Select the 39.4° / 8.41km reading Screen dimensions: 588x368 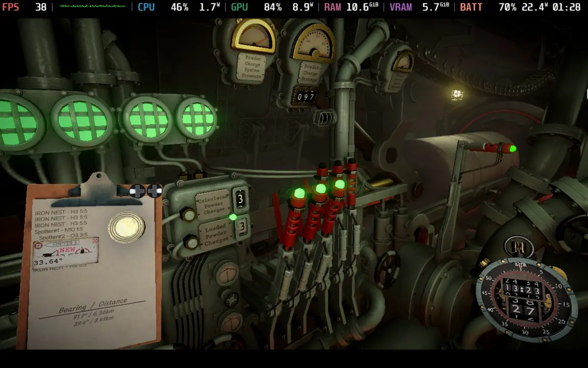(94, 321)
